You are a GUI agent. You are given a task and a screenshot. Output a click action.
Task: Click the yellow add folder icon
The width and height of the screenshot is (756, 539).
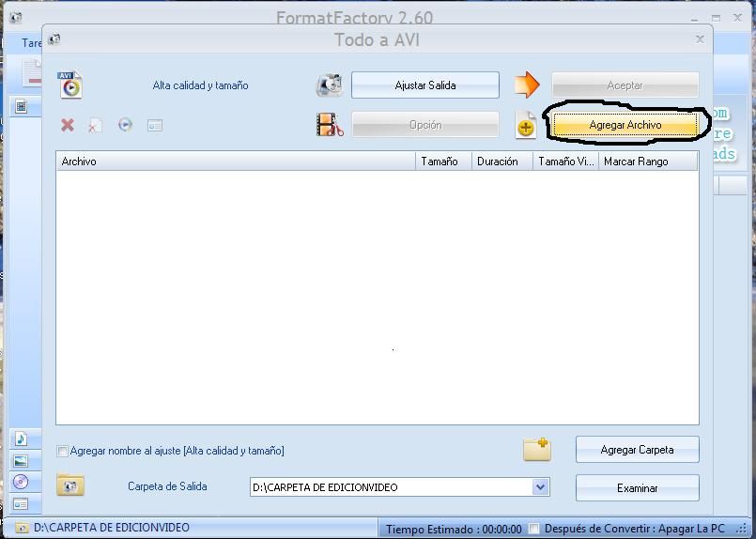coord(537,450)
